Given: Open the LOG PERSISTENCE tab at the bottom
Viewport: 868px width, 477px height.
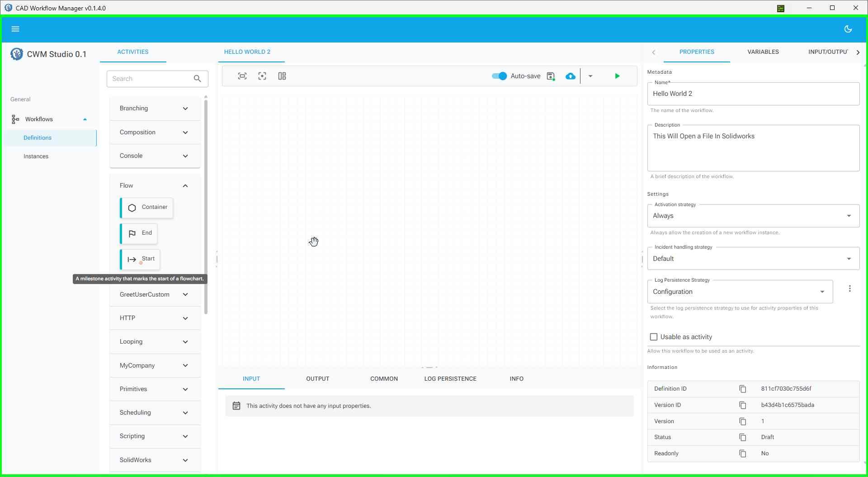Looking at the screenshot, I should coord(450,379).
